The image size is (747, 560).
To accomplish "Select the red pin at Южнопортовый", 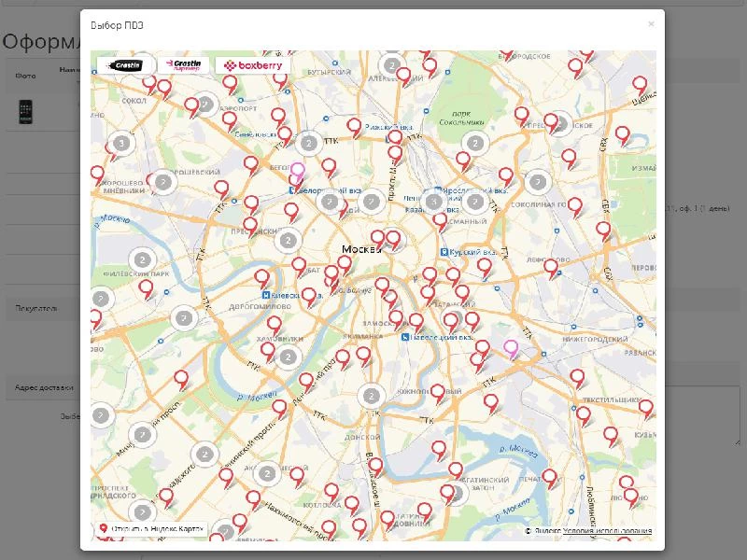I will coord(438,393).
